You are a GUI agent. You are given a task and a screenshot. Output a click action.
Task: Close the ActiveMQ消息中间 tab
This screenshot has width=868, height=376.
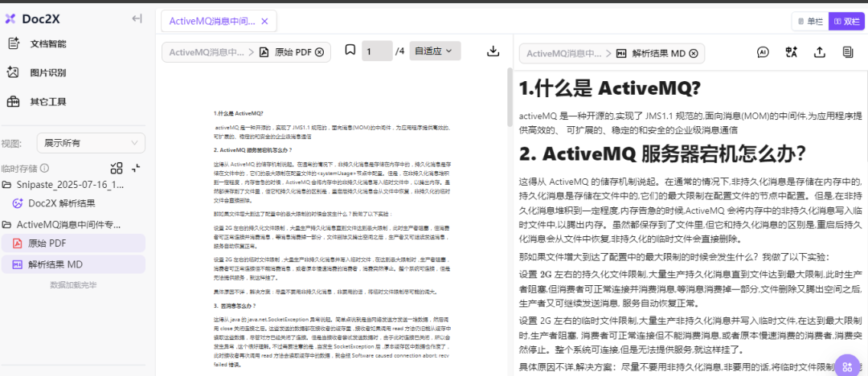264,21
